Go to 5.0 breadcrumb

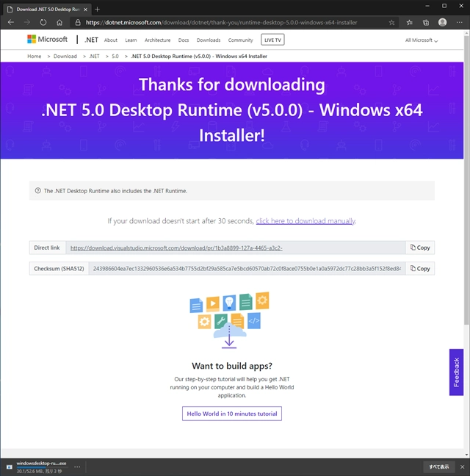(x=115, y=56)
